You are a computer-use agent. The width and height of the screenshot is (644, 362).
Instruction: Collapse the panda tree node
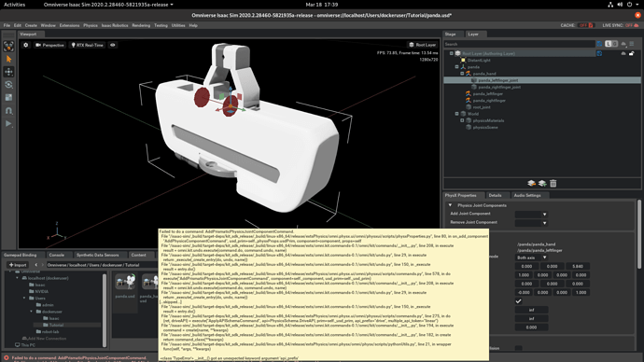point(456,66)
